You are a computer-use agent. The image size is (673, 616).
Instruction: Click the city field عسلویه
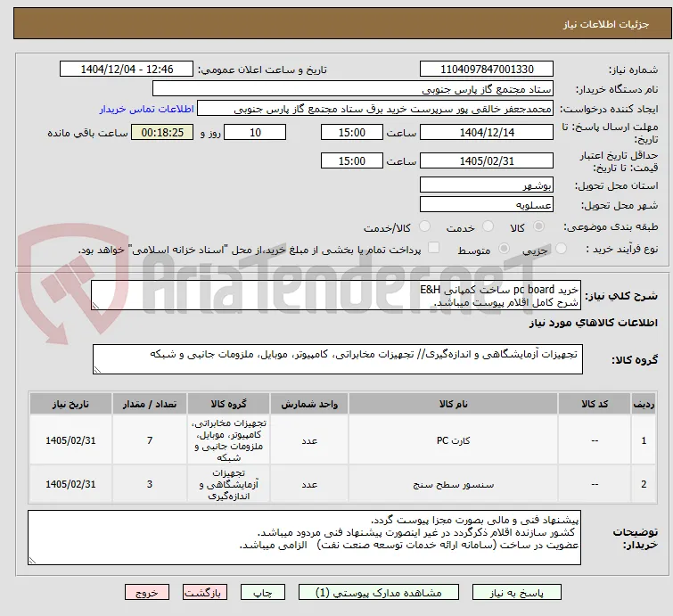(487, 205)
